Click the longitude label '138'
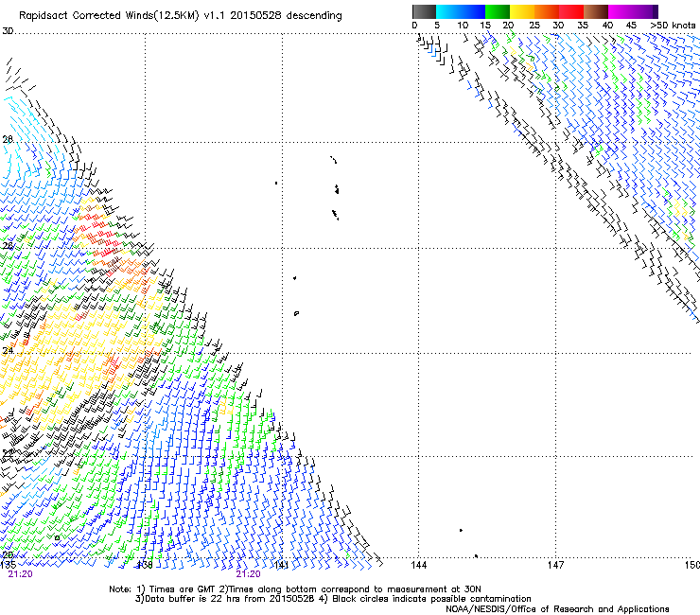Image resolution: width=700 pixels, height=615 pixels. coord(144,565)
